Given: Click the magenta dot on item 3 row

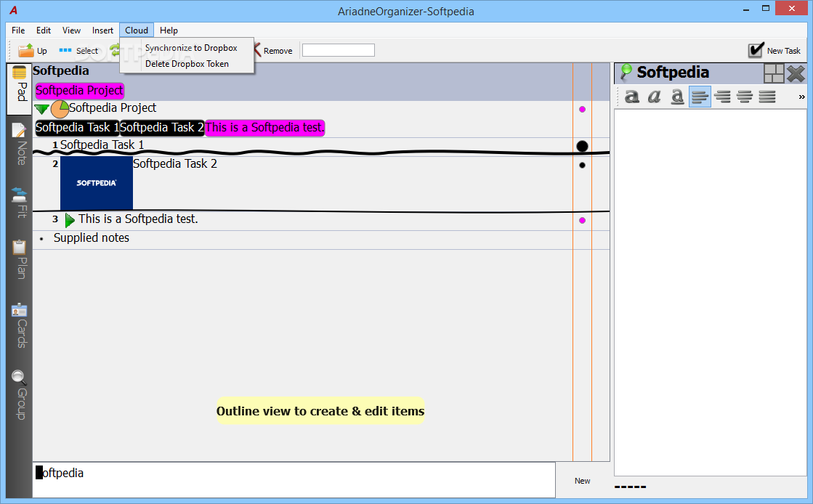Looking at the screenshot, I should pos(582,220).
